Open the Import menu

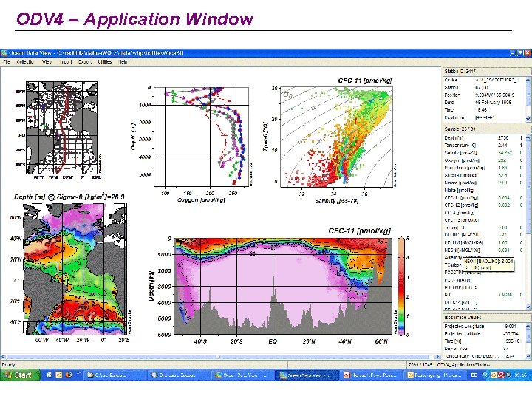[66, 62]
